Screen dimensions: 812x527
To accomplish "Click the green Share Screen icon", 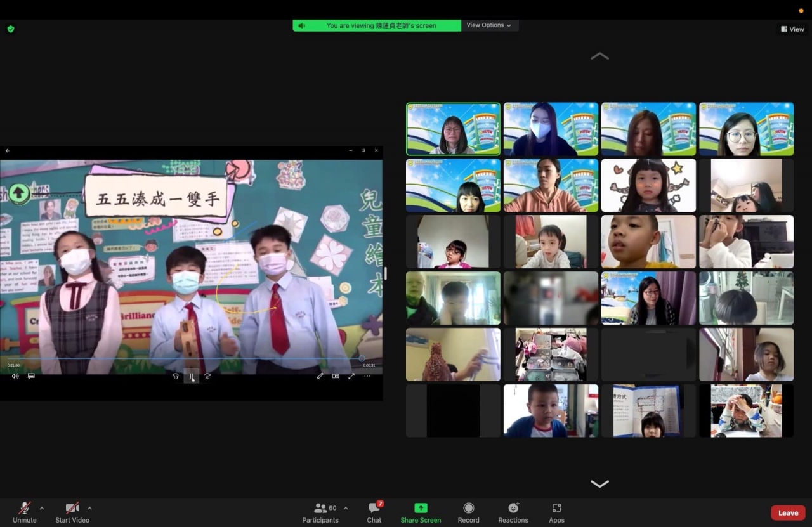I will pyautogui.click(x=421, y=508).
